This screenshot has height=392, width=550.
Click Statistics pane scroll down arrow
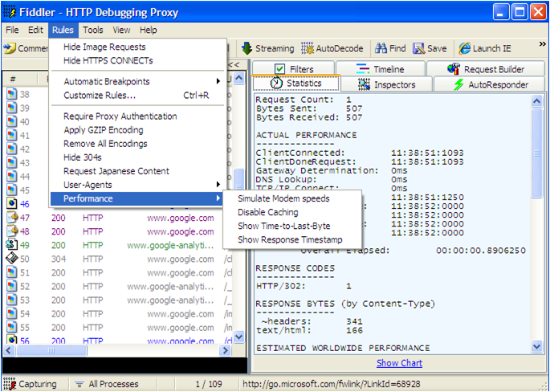(x=537, y=347)
